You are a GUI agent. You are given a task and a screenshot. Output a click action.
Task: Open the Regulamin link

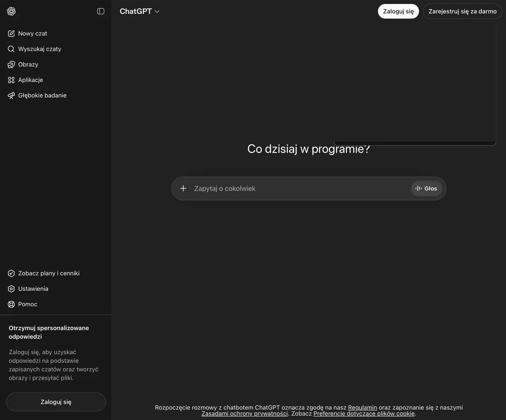(x=362, y=408)
